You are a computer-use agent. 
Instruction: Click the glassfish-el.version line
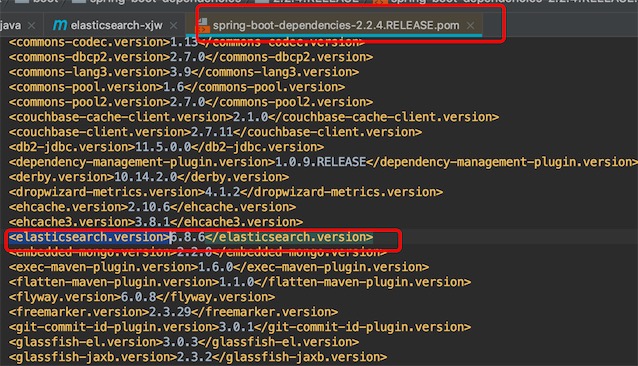(x=184, y=342)
